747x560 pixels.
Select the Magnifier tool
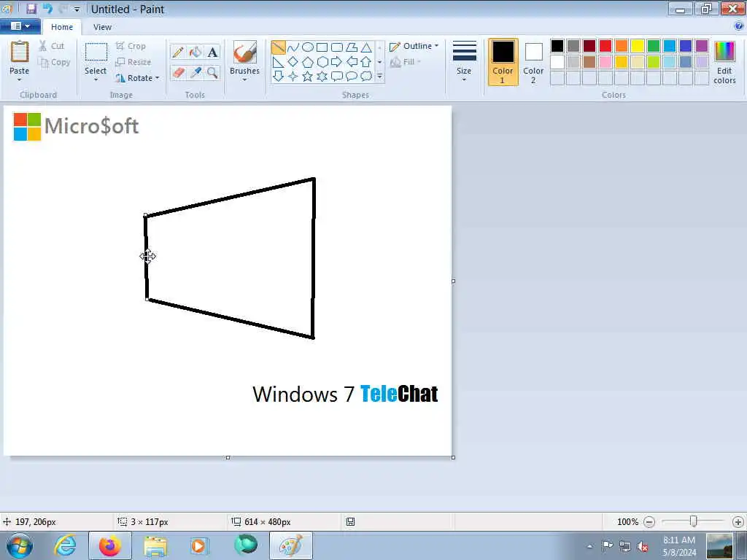point(212,72)
